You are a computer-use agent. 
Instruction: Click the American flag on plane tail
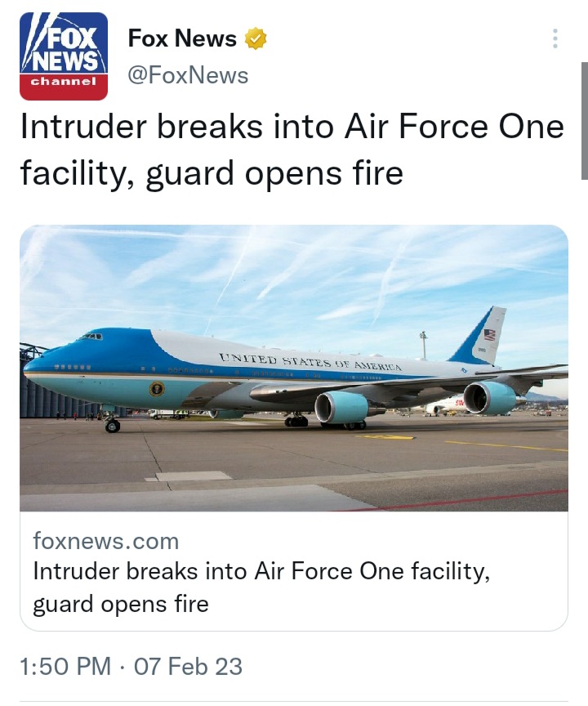pyautogui.click(x=489, y=335)
